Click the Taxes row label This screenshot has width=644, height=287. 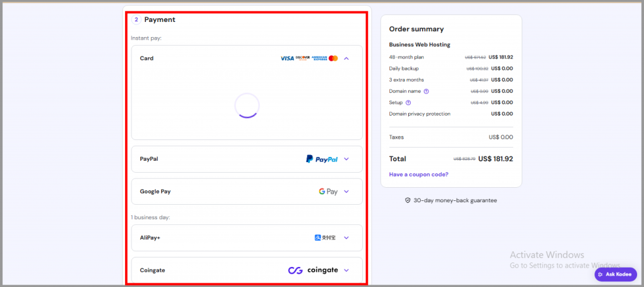click(x=396, y=138)
